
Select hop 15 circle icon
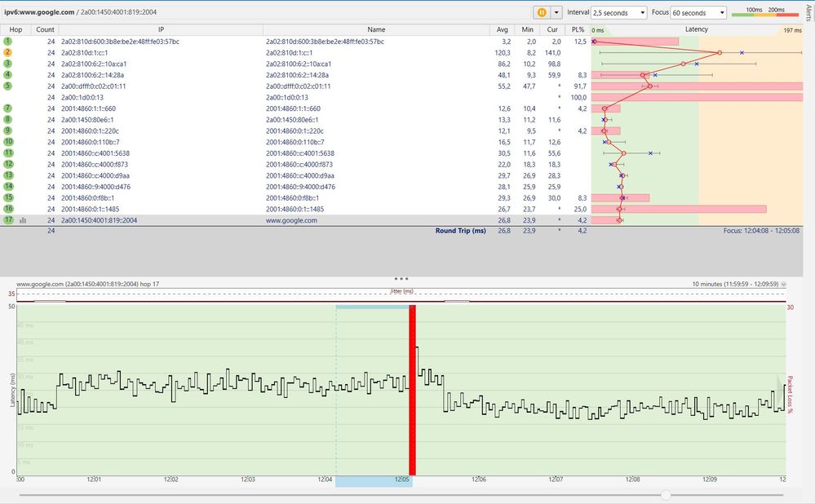8,197
